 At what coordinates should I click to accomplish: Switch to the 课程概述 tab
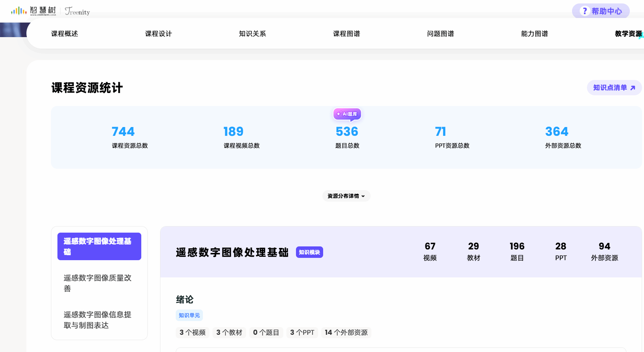point(65,34)
